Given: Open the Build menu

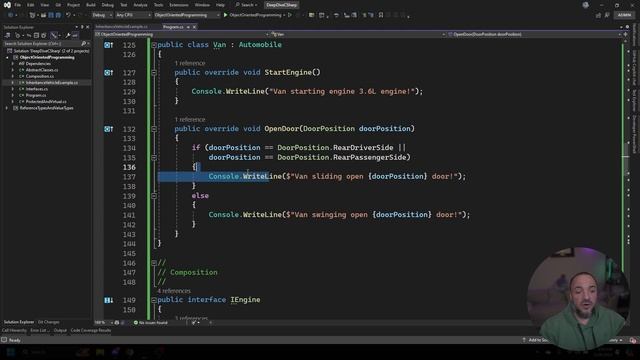Looking at the screenshot, I should [91, 5].
